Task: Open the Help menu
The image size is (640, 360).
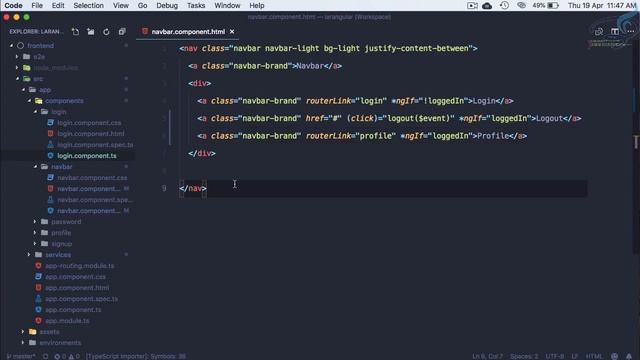Action: coord(257,5)
